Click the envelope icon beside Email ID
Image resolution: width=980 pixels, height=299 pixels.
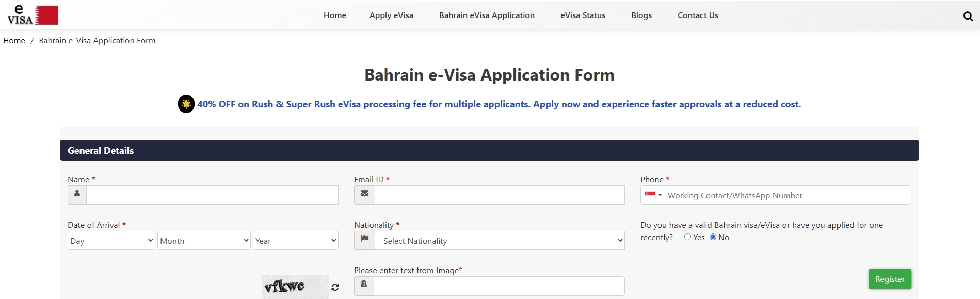(364, 194)
